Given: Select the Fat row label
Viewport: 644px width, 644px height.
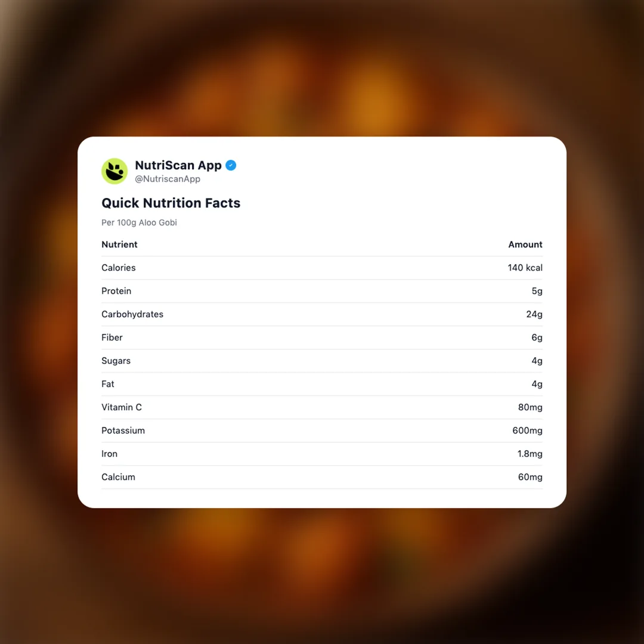Looking at the screenshot, I should (x=108, y=384).
